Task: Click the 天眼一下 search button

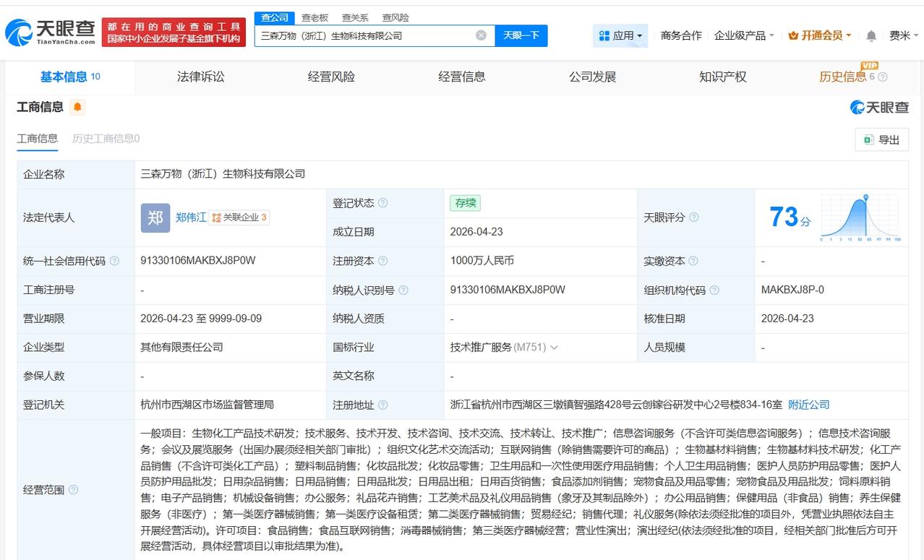Action: click(x=521, y=35)
